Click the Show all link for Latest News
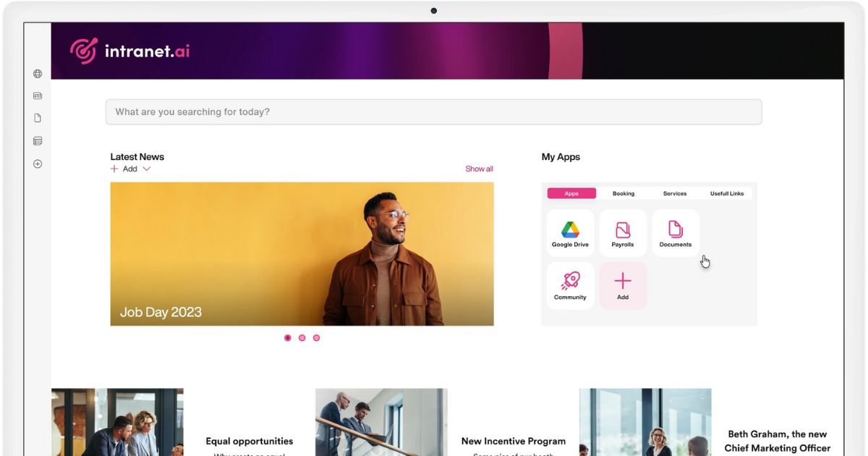Viewport: 868px width, 456px height. (479, 169)
